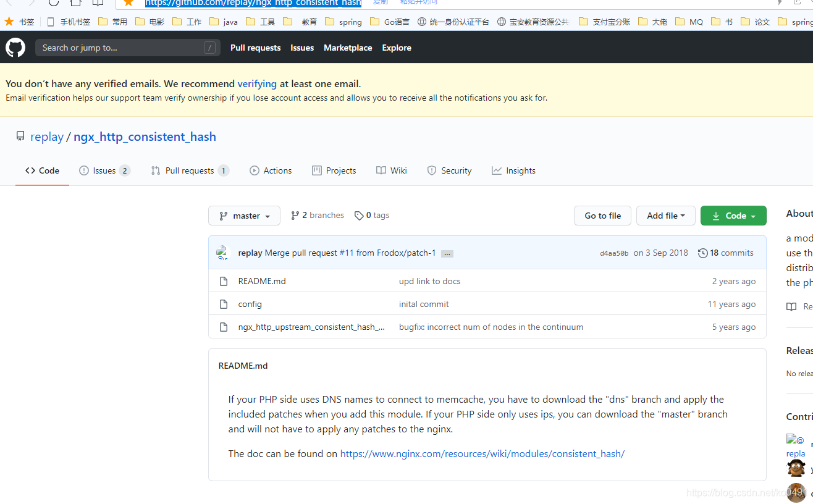Image resolution: width=813 pixels, height=504 pixels.
Task: Open ngx_http_consistent_hash repository link
Action: (145, 136)
